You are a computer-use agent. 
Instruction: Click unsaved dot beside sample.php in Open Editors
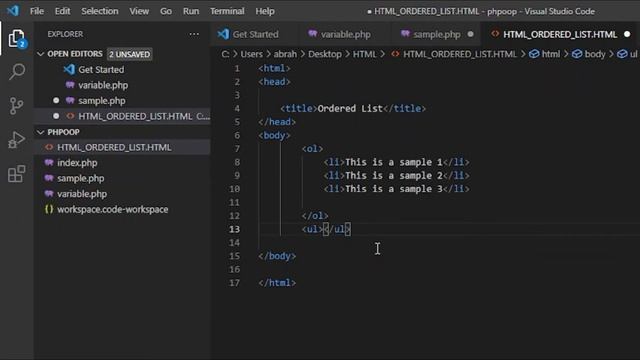56,100
